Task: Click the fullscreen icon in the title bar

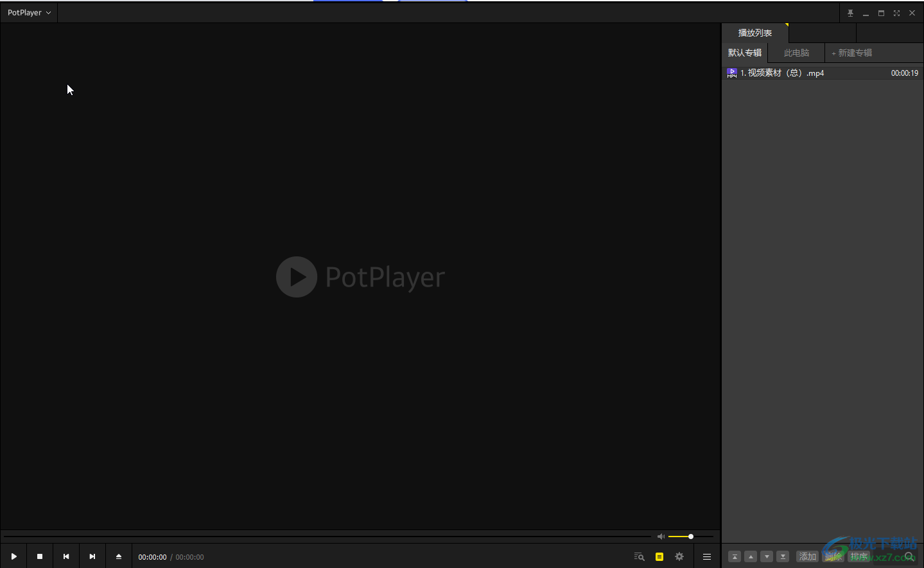Action: pyautogui.click(x=896, y=13)
